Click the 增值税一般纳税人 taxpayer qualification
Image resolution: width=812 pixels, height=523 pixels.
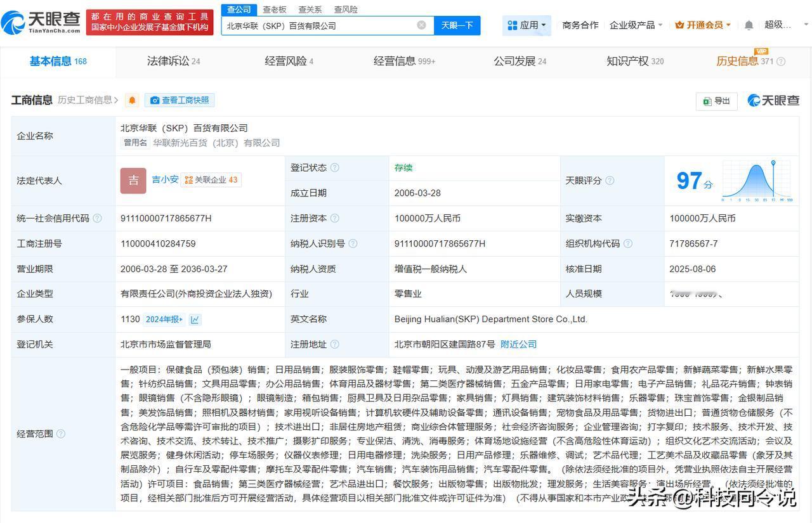[x=430, y=269]
